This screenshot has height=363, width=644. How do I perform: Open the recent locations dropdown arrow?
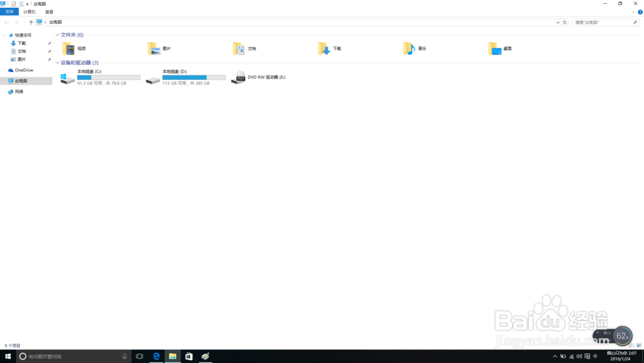pos(24,23)
